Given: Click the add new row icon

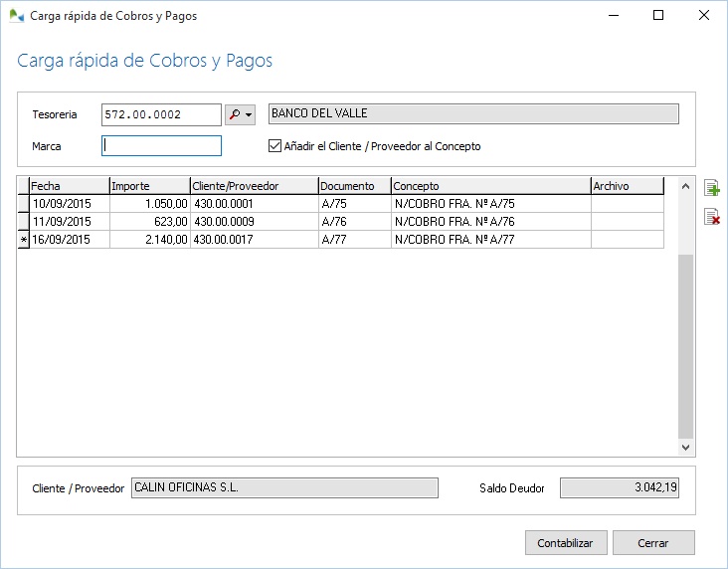Looking at the screenshot, I should tap(711, 189).
